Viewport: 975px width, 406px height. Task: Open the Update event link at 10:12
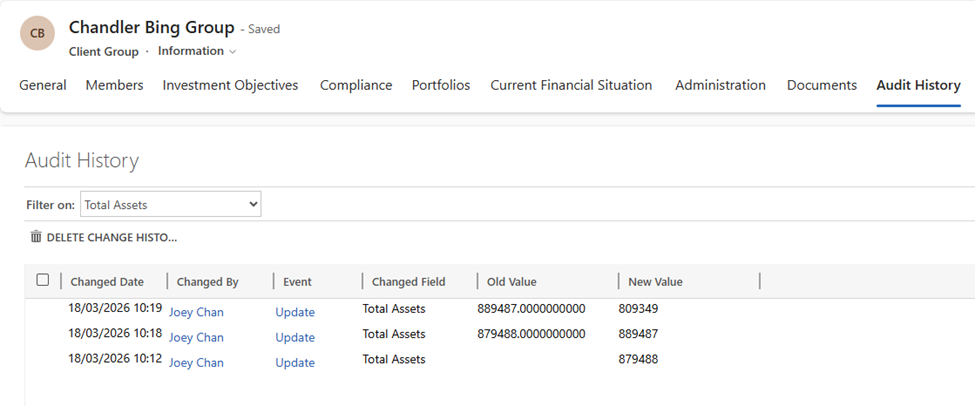click(295, 362)
